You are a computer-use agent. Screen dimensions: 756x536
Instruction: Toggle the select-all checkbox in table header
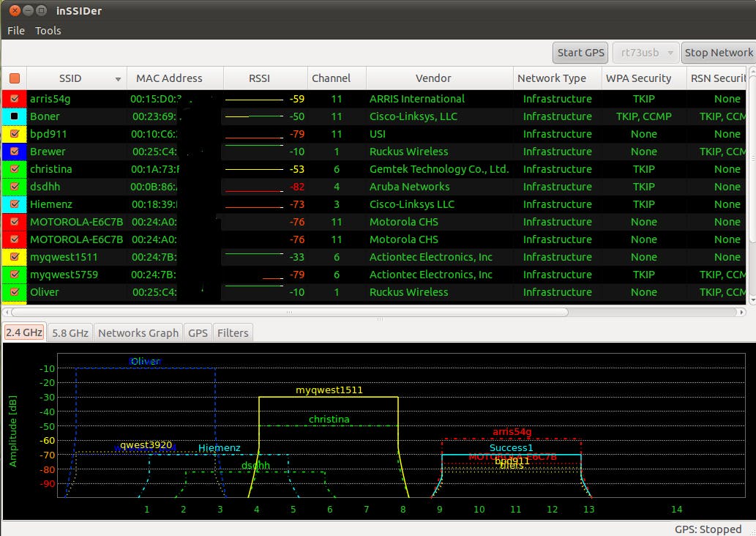pos(15,78)
